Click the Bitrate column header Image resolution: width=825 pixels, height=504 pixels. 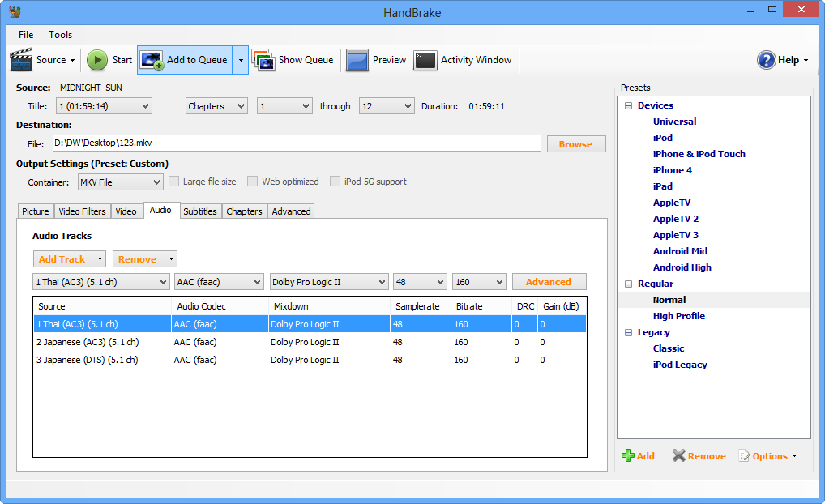(481, 306)
